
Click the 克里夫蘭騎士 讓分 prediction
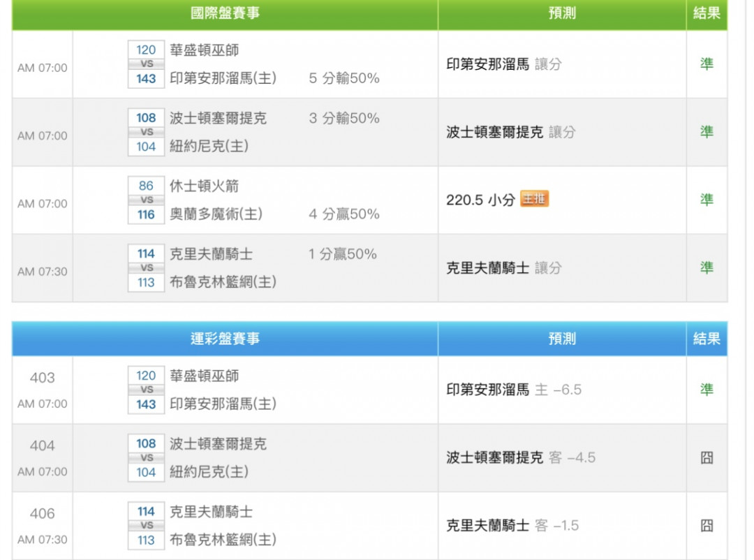pyautogui.click(x=504, y=268)
